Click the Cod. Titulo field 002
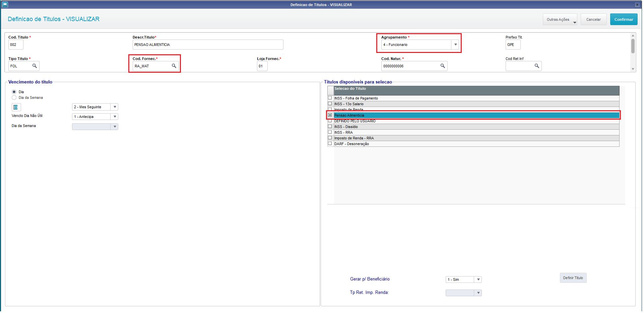Viewport: 644px width, 313px height. coord(16,45)
